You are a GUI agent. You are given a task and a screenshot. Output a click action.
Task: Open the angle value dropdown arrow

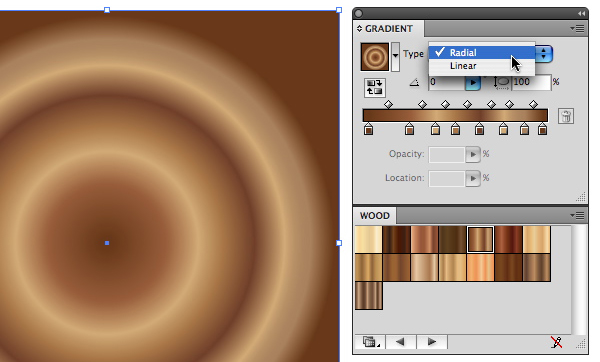coord(473,83)
